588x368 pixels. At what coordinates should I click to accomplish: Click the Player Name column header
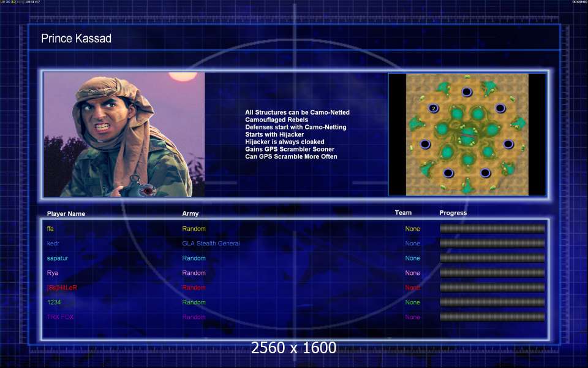point(66,213)
